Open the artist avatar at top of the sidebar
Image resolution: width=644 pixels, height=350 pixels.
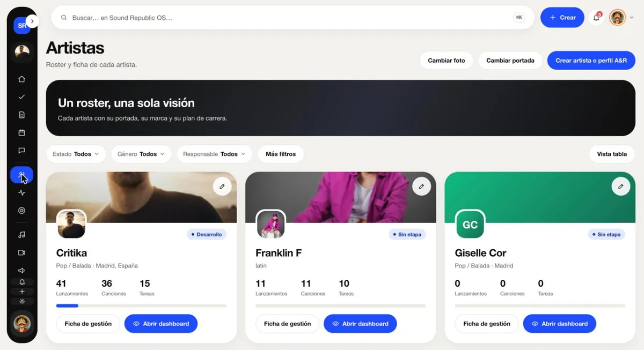[x=22, y=52]
